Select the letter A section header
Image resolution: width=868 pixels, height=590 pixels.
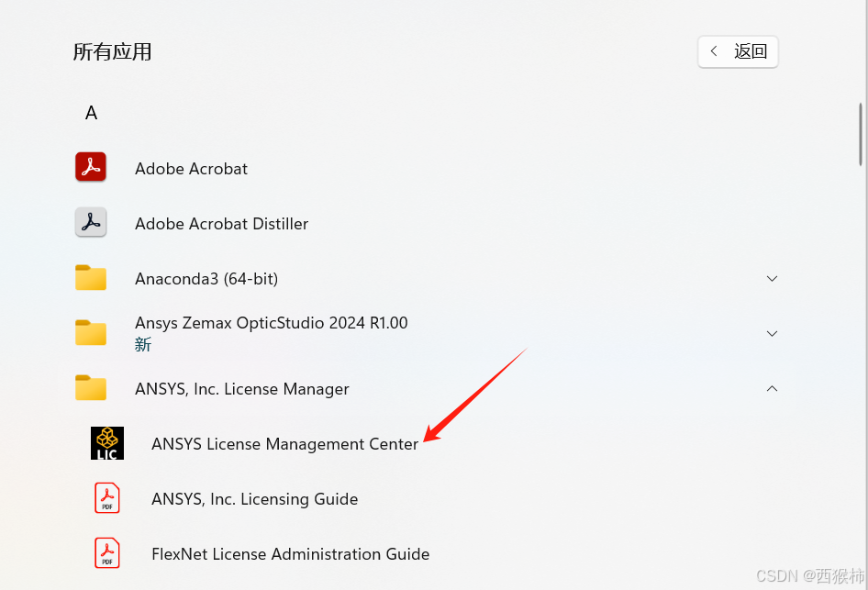(92, 113)
